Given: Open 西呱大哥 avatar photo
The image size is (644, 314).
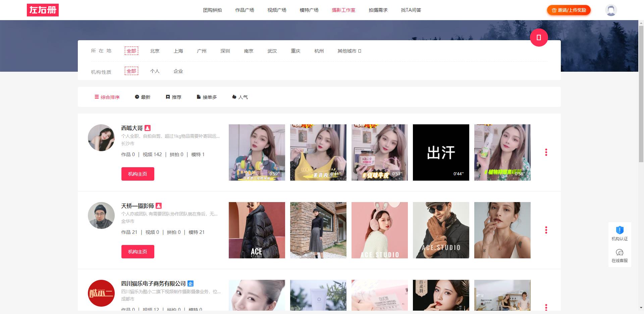Looking at the screenshot, I should tap(101, 138).
